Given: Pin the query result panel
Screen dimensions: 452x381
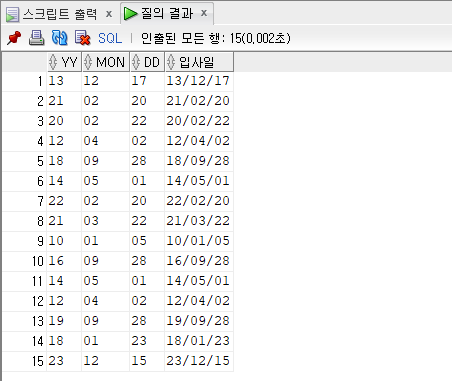Looking at the screenshot, I should coord(14,38).
